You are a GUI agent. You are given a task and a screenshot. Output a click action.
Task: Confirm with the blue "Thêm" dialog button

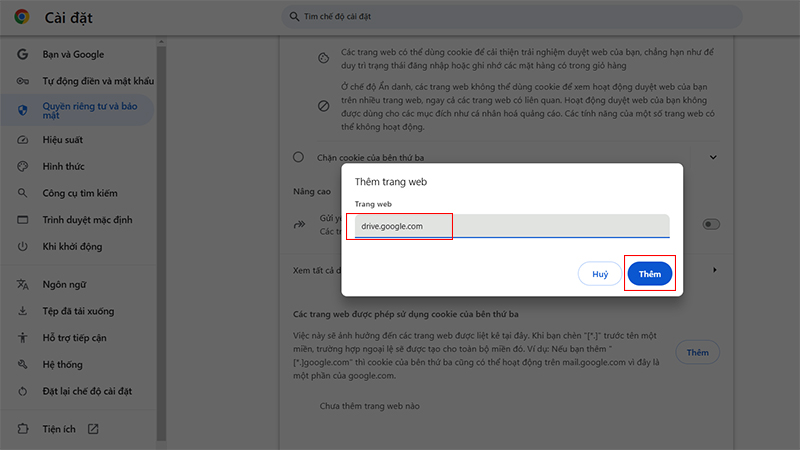click(649, 274)
